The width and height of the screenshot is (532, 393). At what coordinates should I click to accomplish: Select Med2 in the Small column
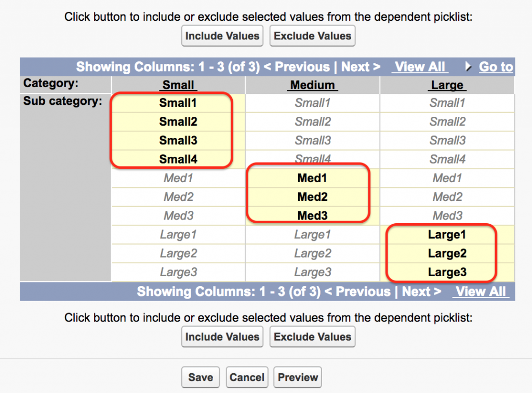[x=178, y=197]
